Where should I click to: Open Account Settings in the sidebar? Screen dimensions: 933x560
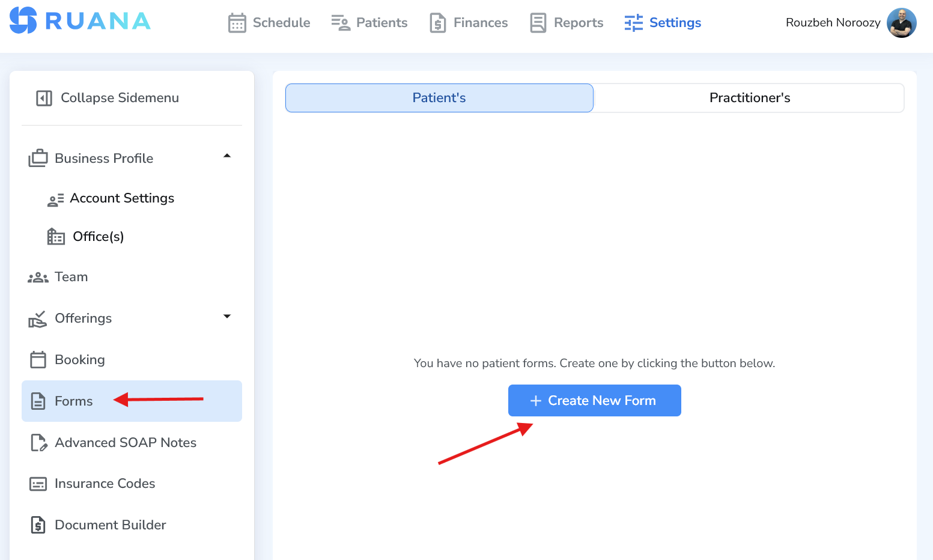pos(122,198)
